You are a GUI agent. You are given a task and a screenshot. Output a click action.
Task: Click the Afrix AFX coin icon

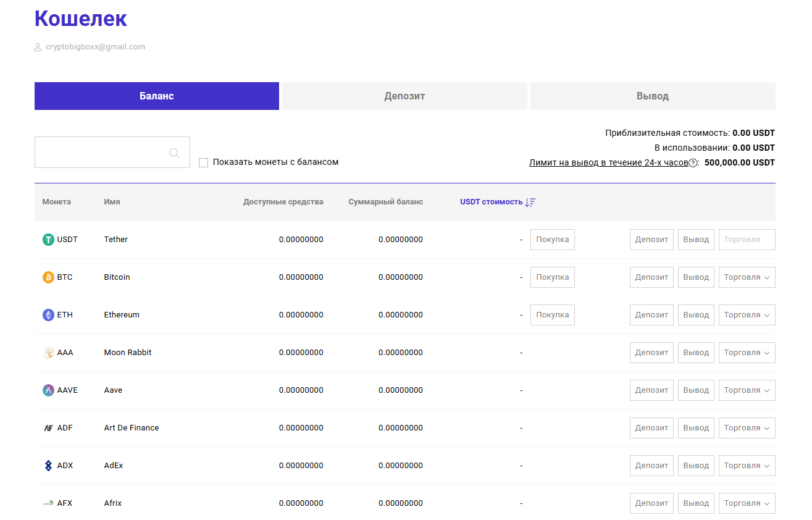[x=48, y=503]
